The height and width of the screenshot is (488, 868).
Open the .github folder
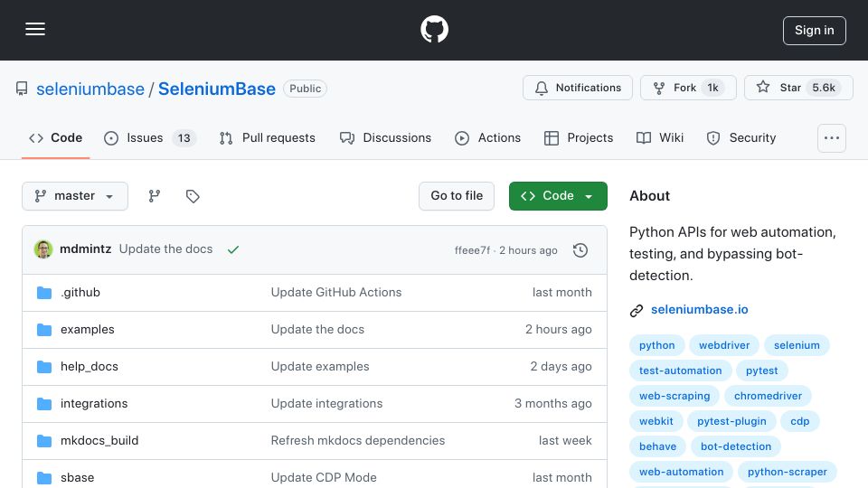[x=80, y=292]
